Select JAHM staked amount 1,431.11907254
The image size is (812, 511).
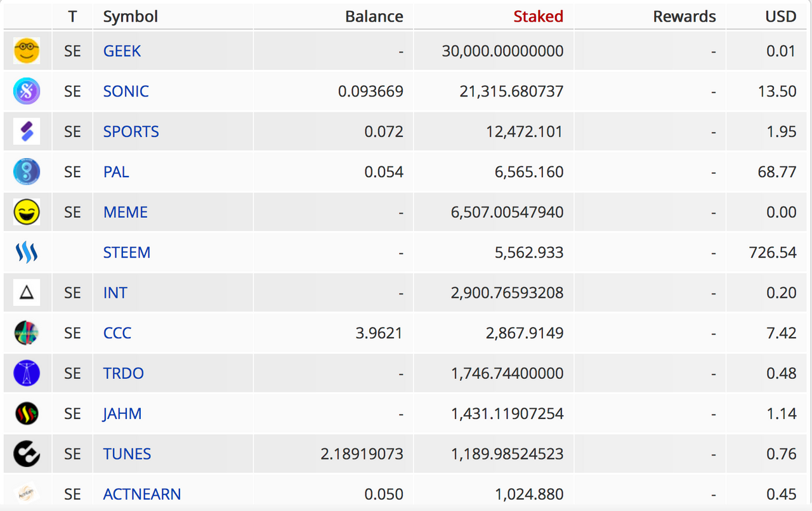coord(507,413)
